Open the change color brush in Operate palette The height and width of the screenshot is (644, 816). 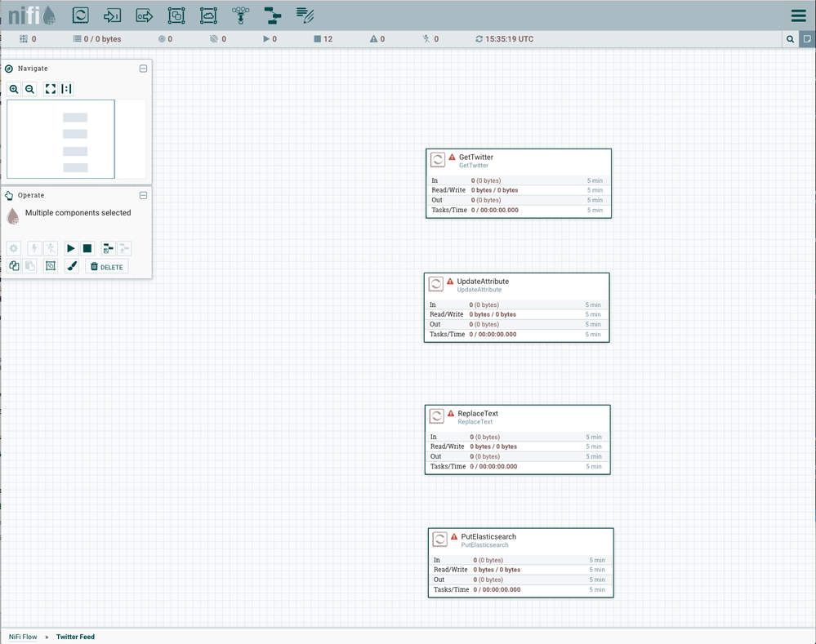pos(71,266)
